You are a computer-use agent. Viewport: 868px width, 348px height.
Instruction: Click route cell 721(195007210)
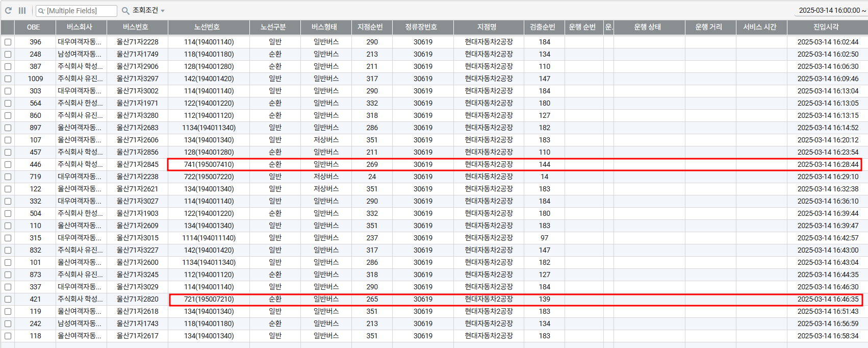click(209, 299)
